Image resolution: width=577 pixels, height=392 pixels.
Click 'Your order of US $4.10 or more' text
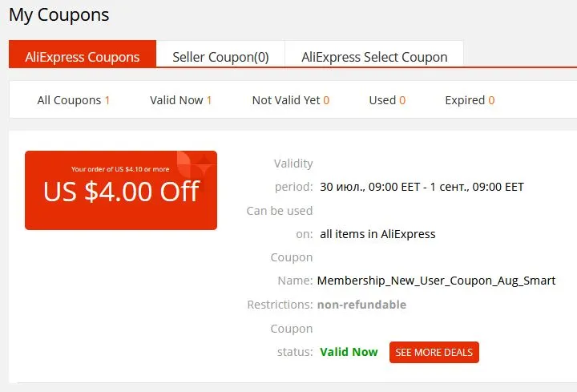coord(120,169)
